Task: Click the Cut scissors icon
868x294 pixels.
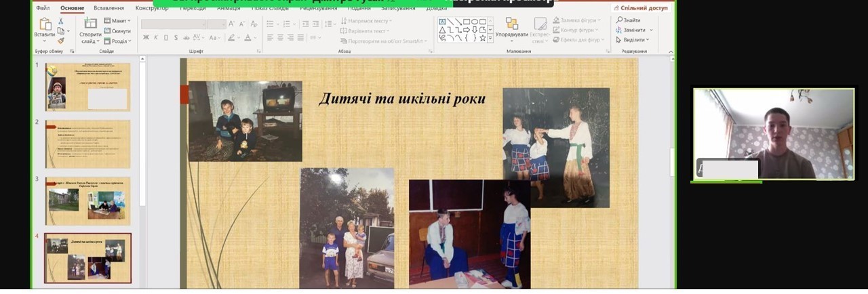Action: pyautogui.click(x=60, y=21)
